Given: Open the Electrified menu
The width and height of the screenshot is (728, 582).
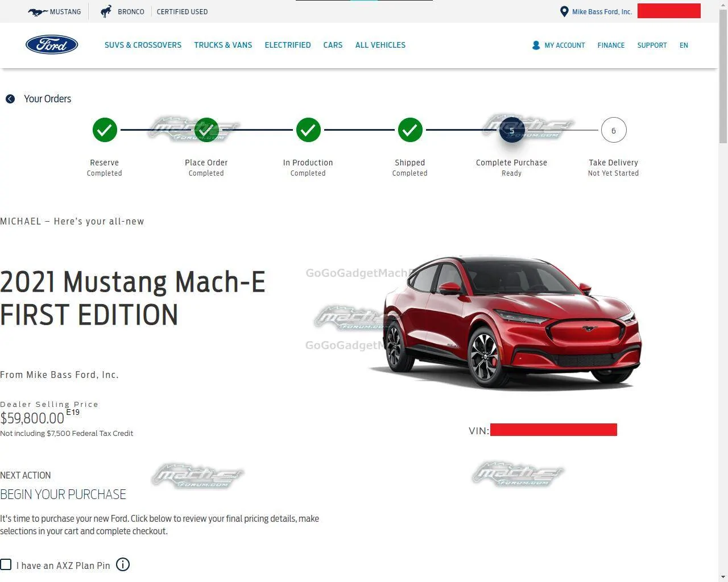Looking at the screenshot, I should (288, 45).
